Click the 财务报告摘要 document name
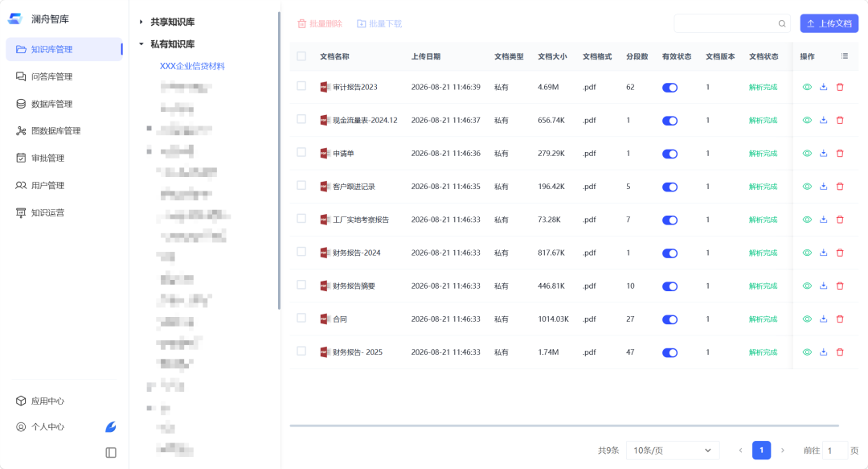 point(354,286)
